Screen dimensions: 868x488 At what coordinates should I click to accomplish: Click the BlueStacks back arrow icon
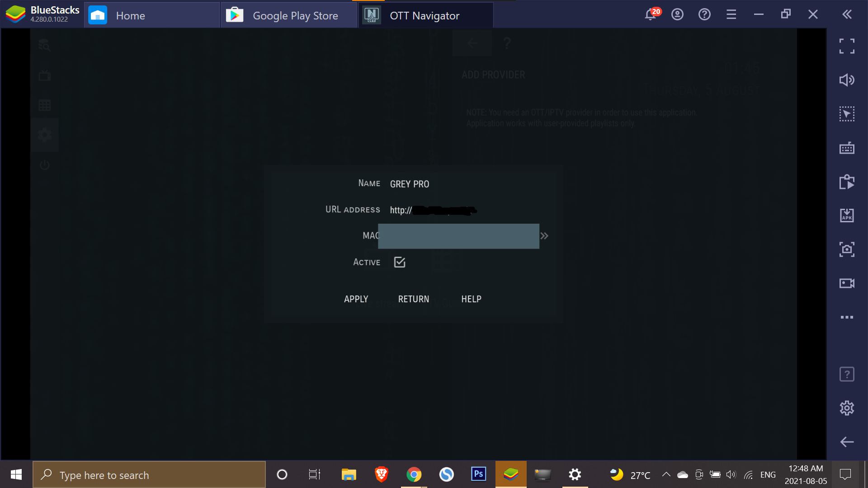click(847, 441)
